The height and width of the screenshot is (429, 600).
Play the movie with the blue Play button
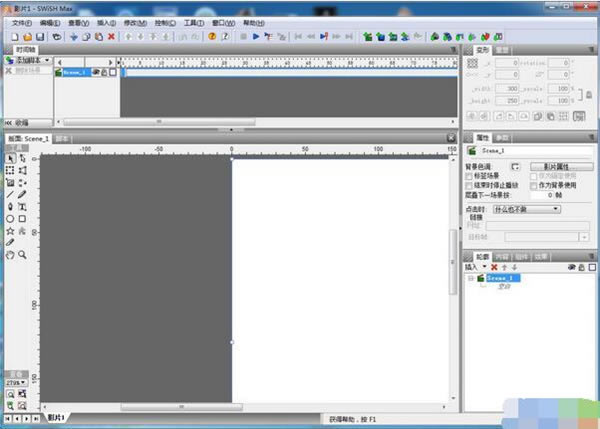coord(256,36)
